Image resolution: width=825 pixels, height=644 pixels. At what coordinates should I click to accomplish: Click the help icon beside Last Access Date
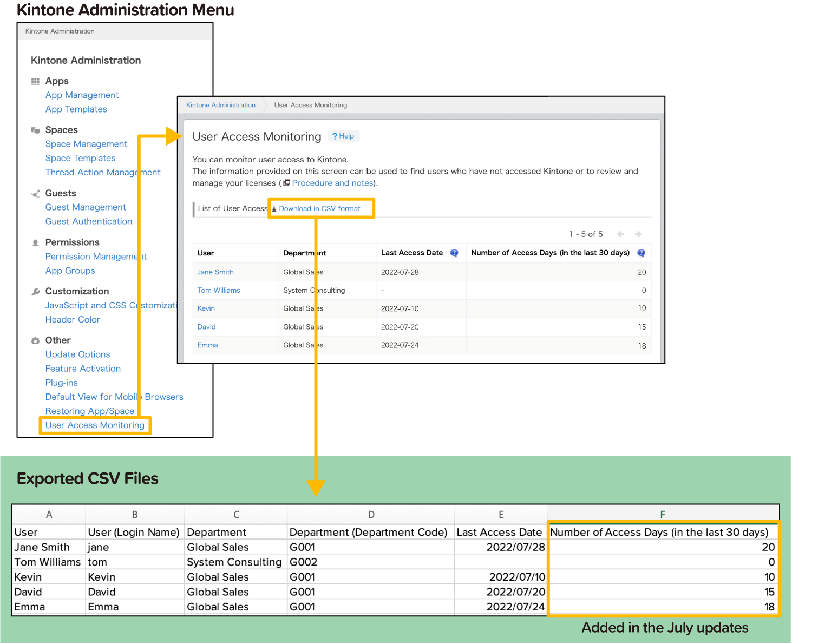(x=454, y=253)
